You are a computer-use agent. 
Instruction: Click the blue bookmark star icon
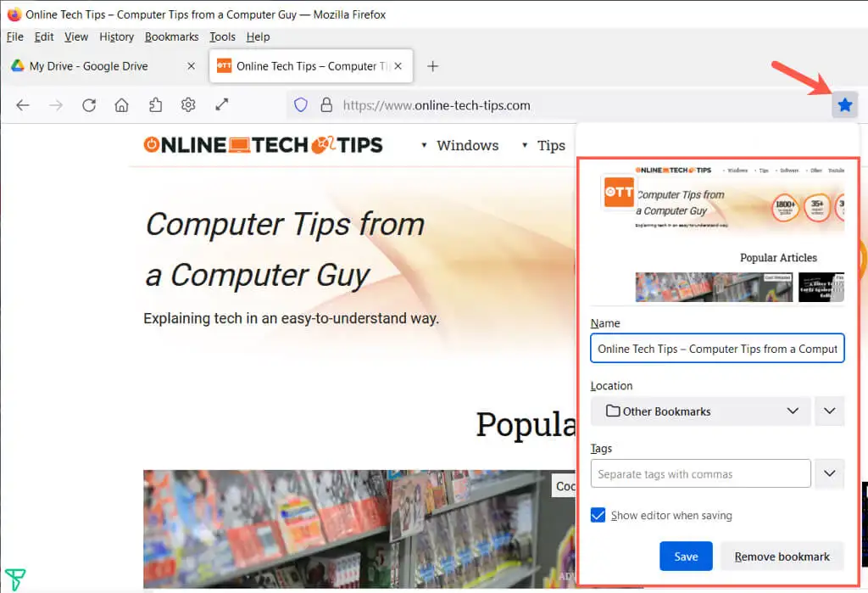pyautogui.click(x=844, y=105)
